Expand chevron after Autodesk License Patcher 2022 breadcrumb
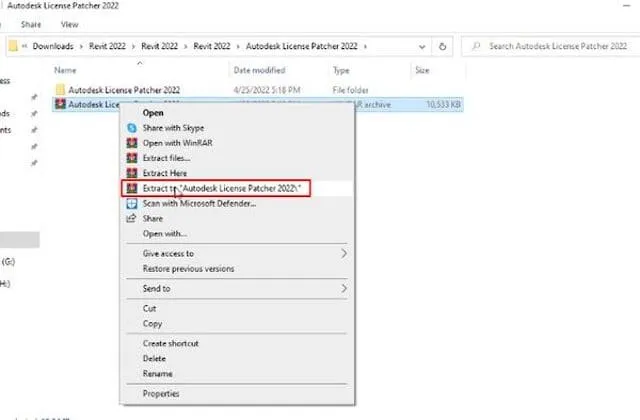This screenshot has width=640, height=420. (365, 46)
